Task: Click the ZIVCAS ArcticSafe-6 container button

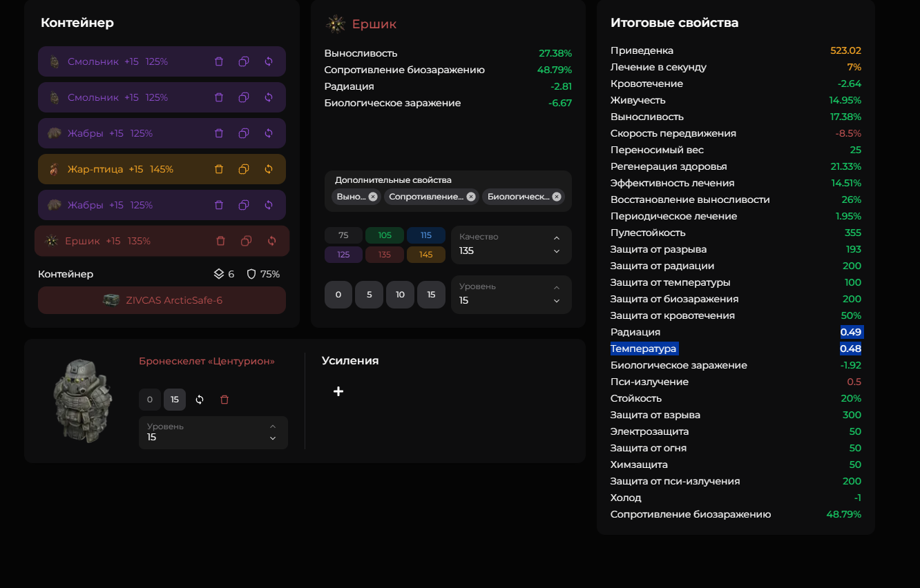Action: tap(162, 300)
